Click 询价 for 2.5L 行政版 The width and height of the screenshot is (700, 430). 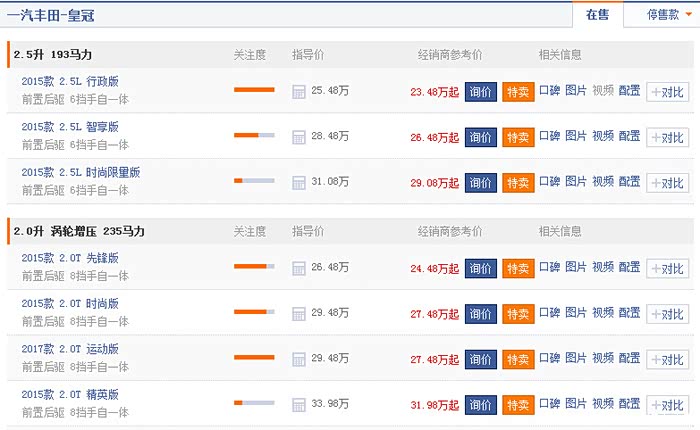[x=481, y=92]
